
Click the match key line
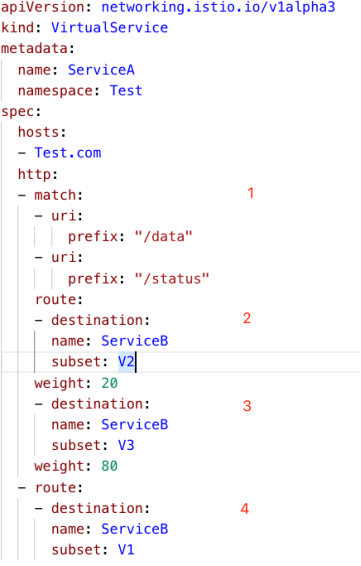pyautogui.click(x=51, y=195)
